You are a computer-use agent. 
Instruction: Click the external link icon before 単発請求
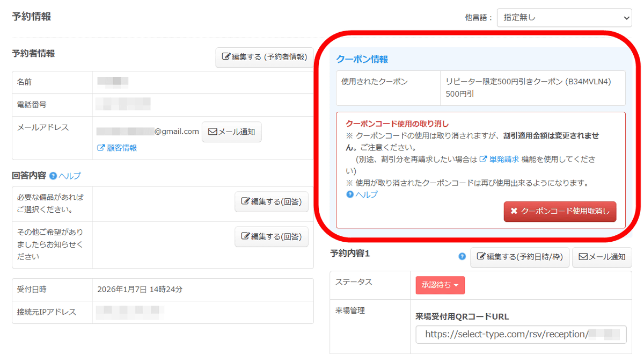click(483, 159)
